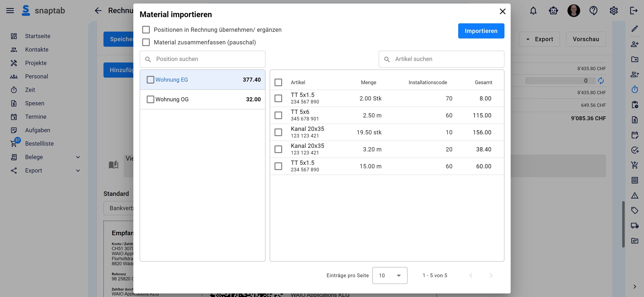Screen dimensions: 644x297
Task: Click the snaptab logo
Action: pyautogui.click(x=43, y=11)
